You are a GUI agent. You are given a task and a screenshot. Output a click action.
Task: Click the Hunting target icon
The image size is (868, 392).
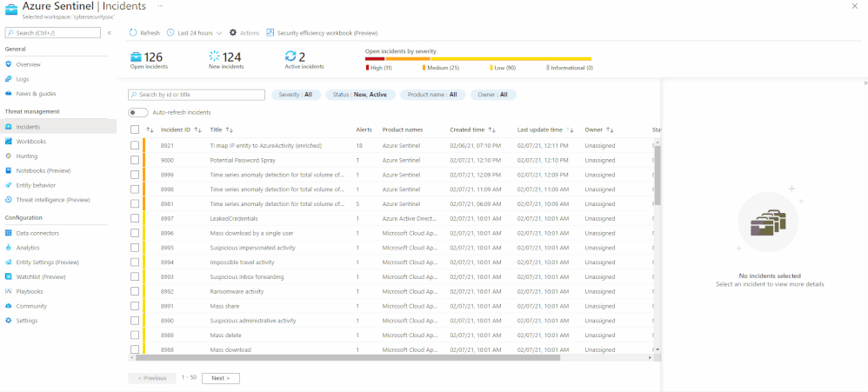(9, 156)
